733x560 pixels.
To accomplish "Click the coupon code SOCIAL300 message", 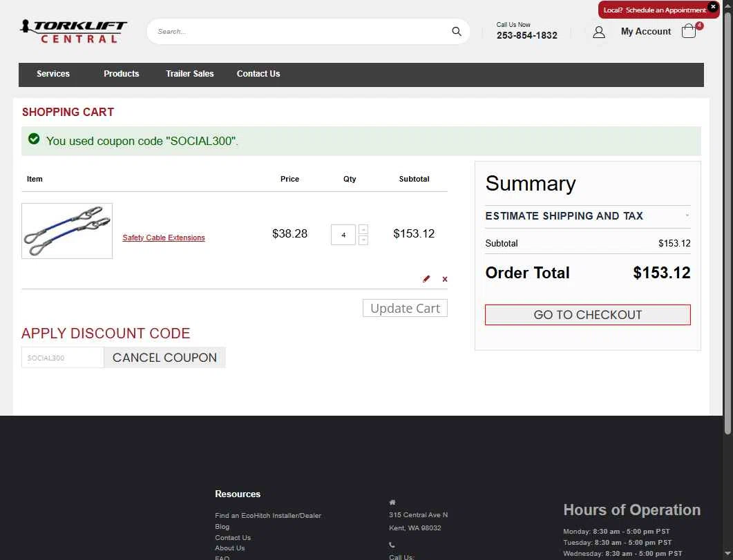I will click(x=142, y=141).
